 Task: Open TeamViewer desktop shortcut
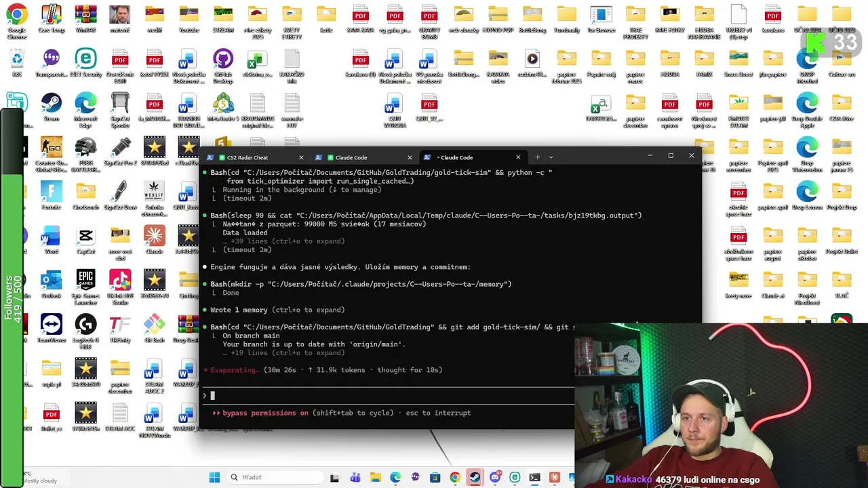[52, 328]
